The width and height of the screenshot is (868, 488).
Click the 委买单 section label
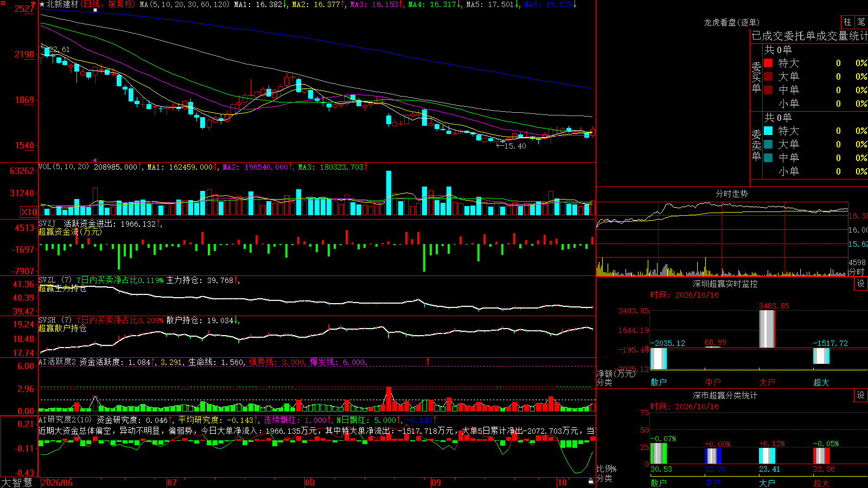pyautogui.click(x=756, y=77)
